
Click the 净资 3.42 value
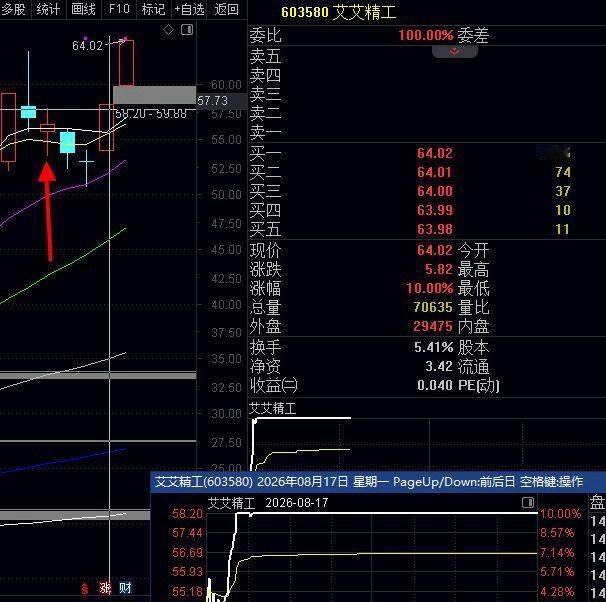pos(439,366)
